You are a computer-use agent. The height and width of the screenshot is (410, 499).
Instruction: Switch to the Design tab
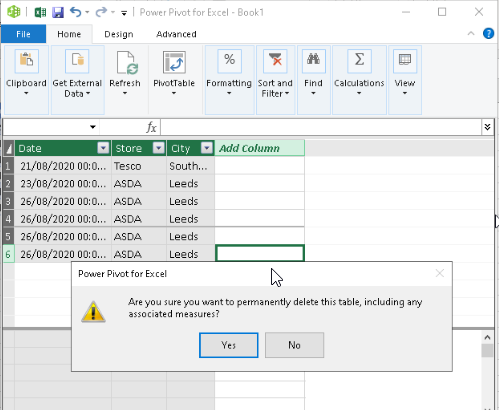click(x=119, y=34)
